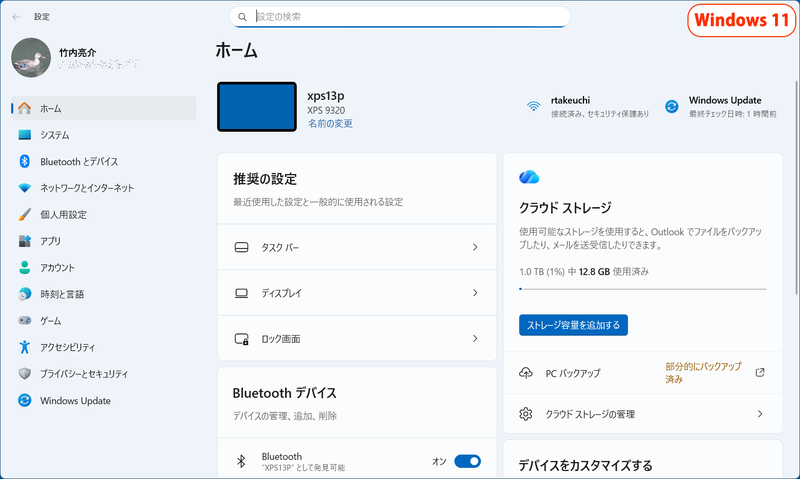The height and width of the screenshot is (479, 800).
Task: Click the cloud storage management gear icon
Action: pyautogui.click(x=526, y=414)
